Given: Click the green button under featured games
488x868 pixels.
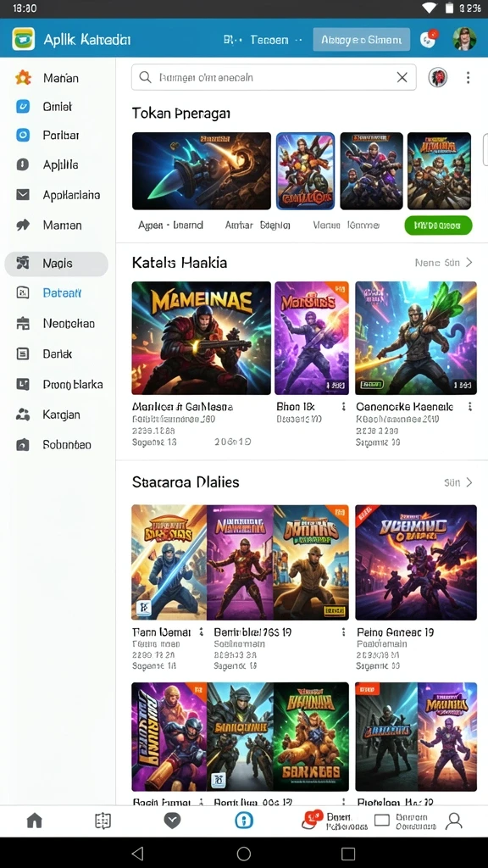Looking at the screenshot, I should pyautogui.click(x=438, y=225).
